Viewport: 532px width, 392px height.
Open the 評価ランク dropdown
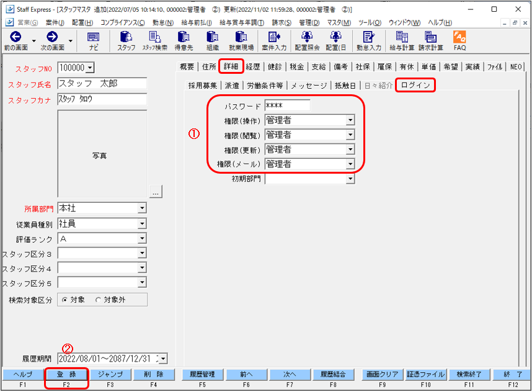click(x=142, y=239)
